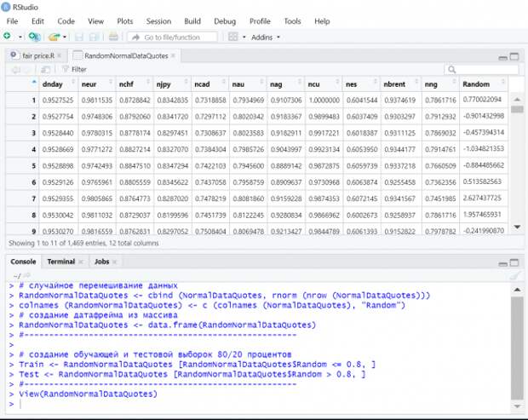Viewport: 528px width, 420px height.
Task: Sort by the nchf column header
Action: 135,84
